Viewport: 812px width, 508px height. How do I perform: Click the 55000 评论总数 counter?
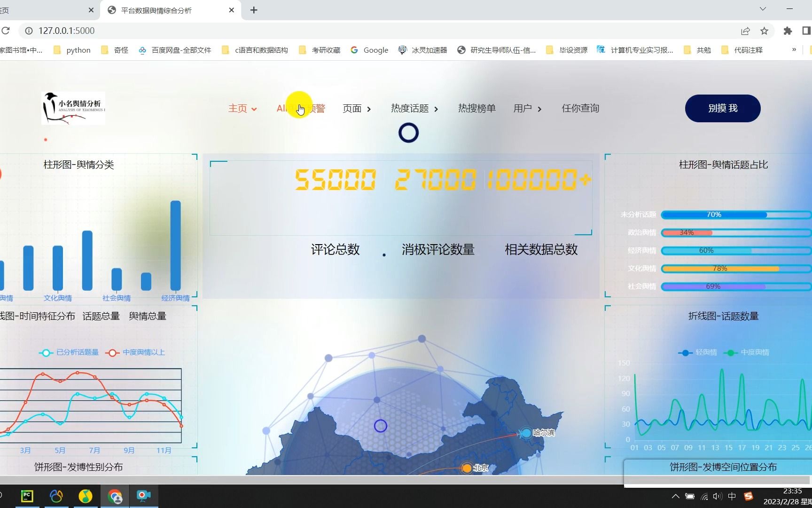point(336,180)
